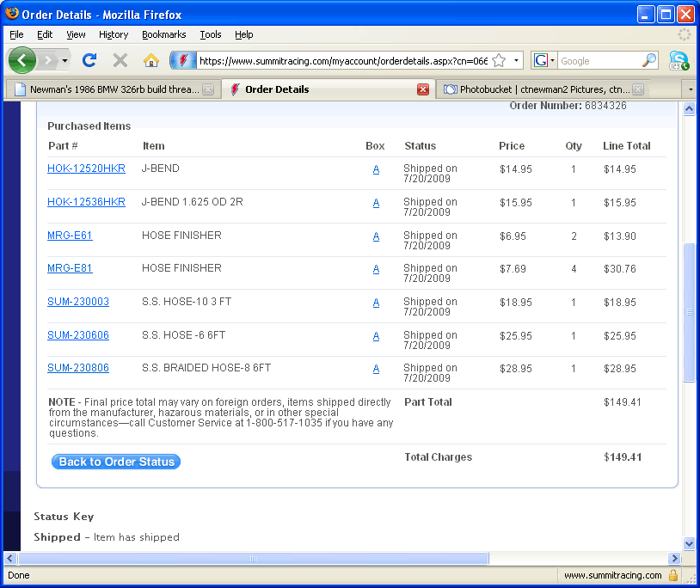Click the Google search input box

tap(599, 61)
